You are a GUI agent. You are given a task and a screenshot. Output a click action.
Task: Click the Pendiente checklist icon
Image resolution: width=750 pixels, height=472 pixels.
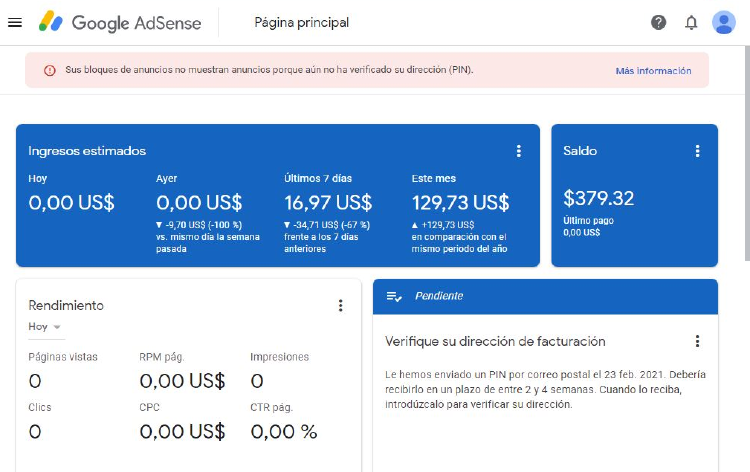394,296
